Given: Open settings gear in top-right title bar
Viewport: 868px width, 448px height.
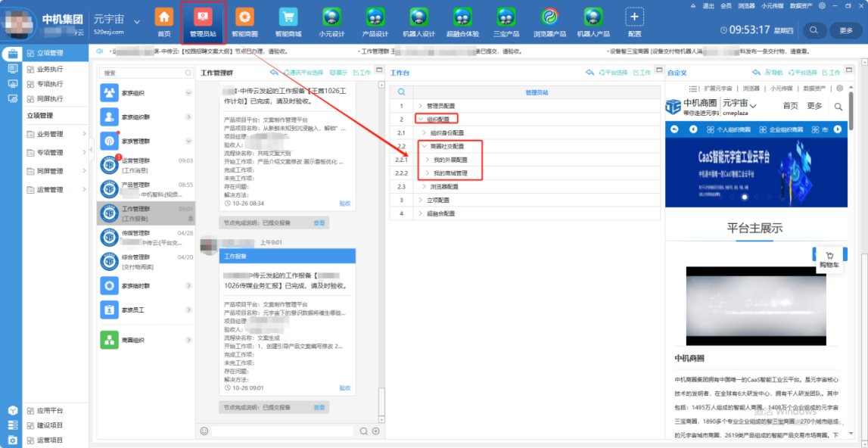Looking at the screenshot, I should point(822,5).
